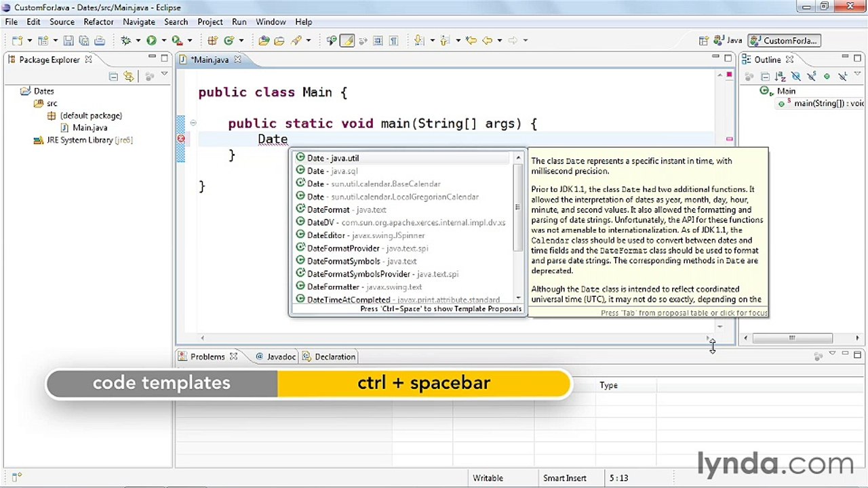Open the Navigate menu
The image size is (868, 488).
click(139, 22)
